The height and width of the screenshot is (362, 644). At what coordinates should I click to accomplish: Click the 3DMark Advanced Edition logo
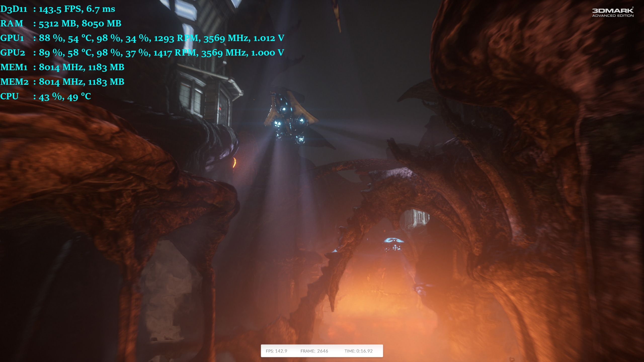[613, 12]
